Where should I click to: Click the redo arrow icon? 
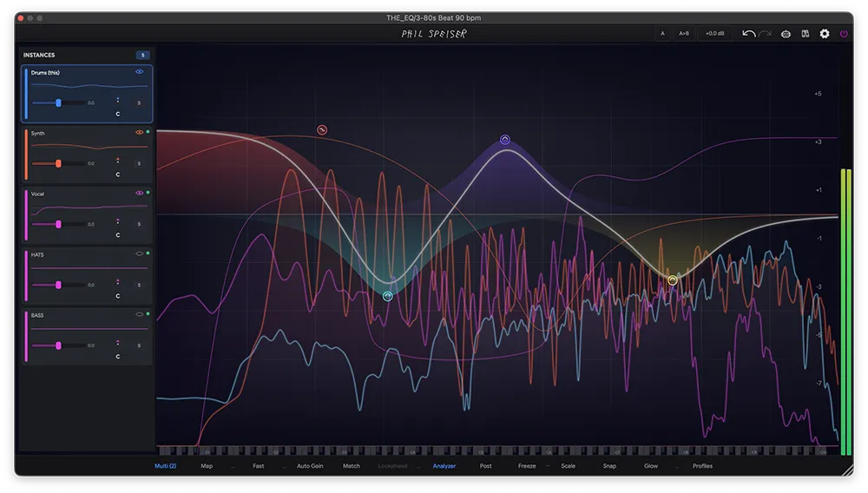click(765, 34)
